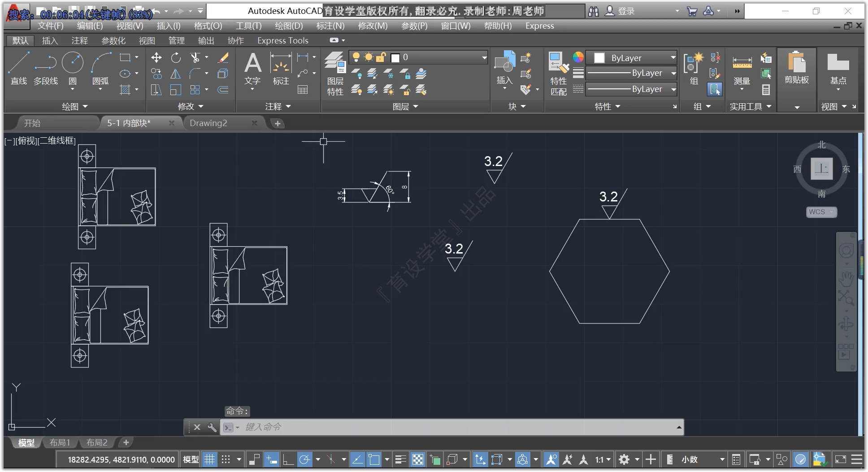Click the clean screen icon in status bar
Viewport: 868px width, 472px height.
click(840, 459)
